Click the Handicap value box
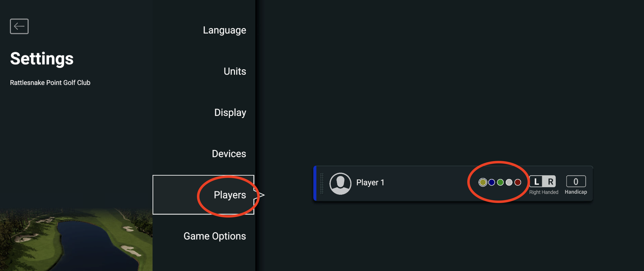 pos(576,182)
